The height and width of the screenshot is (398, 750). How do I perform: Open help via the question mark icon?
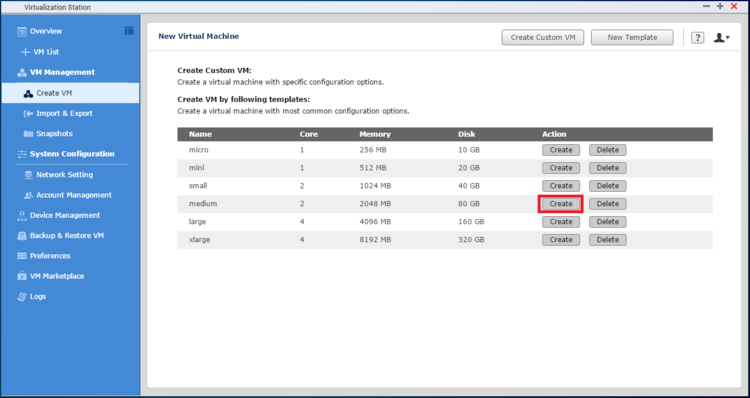[x=697, y=37]
